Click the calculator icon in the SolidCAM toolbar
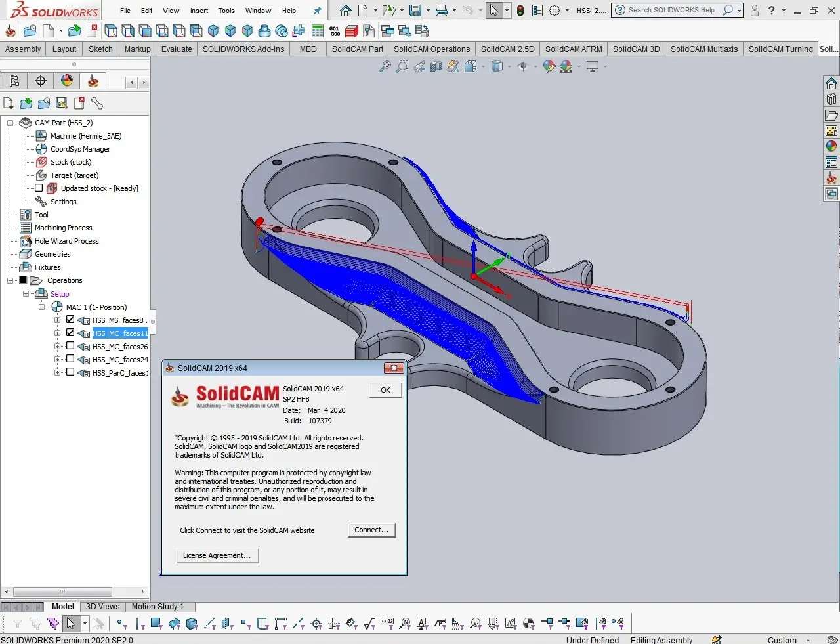This screenshot has height=644, width=840. click(318, 31)
